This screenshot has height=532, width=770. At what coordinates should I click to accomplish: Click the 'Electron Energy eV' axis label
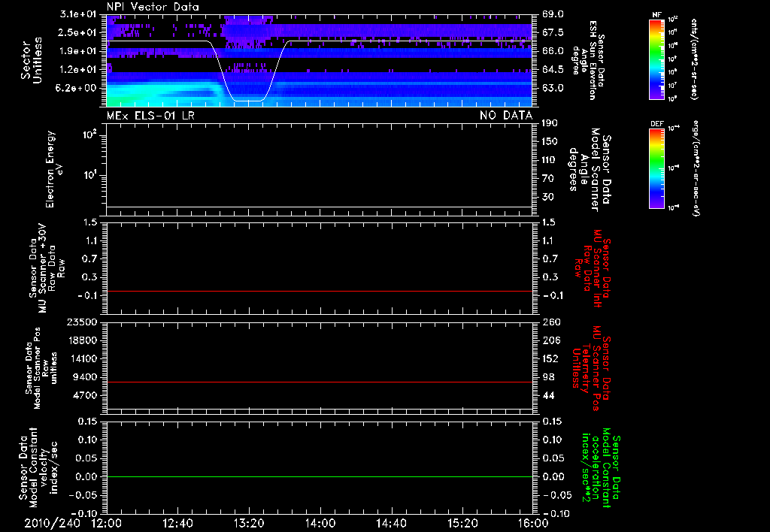pyautogui.click(x=54, y=169)
